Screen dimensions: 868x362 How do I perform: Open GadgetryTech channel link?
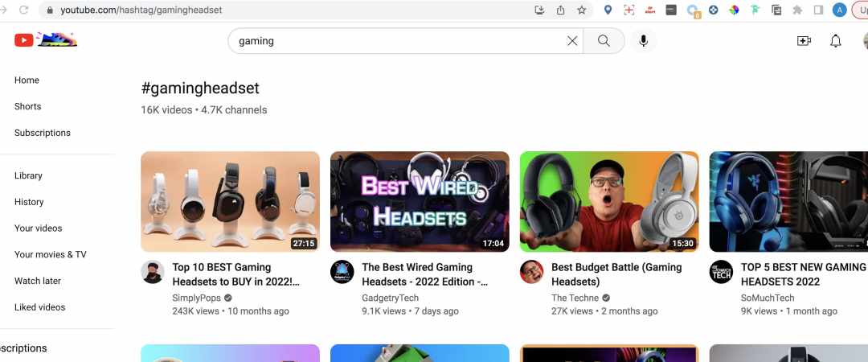tap(391, 298)
